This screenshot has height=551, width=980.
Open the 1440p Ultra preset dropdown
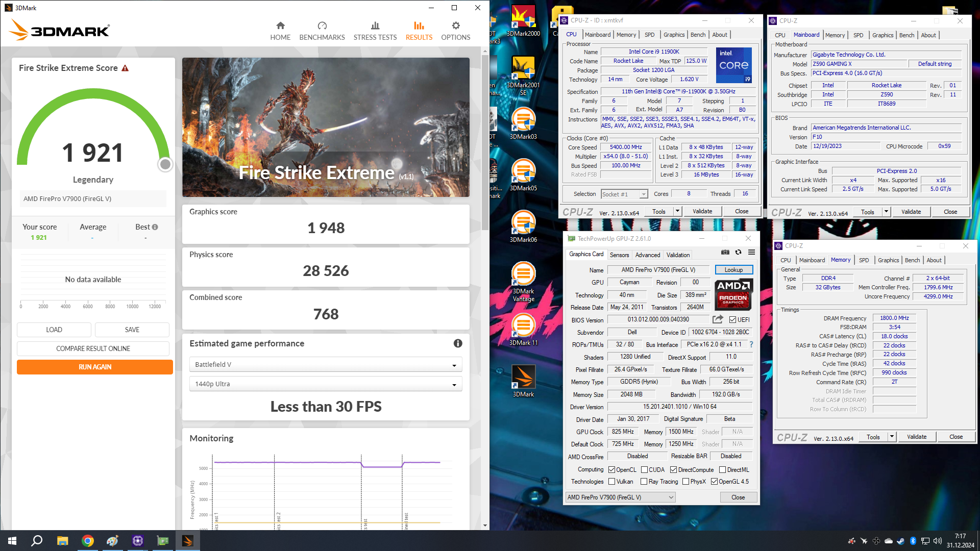(326, 384)
